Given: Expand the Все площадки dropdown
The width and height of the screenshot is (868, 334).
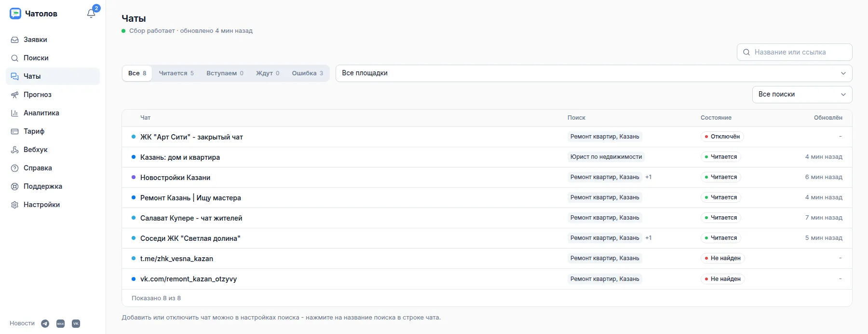Looking at the screenshot, I should [x=594, y=73].
